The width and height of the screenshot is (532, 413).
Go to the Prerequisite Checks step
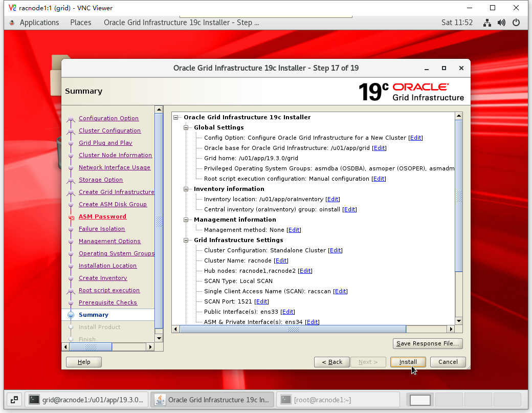108,302
